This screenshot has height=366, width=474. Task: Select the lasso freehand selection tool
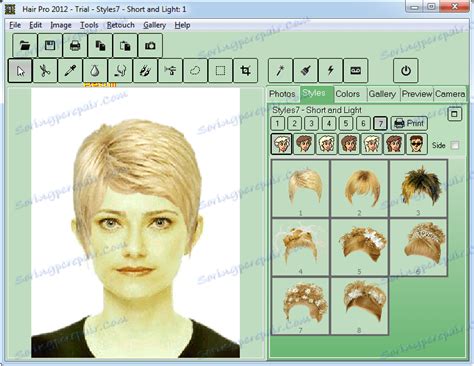click(x=195, y=71)
